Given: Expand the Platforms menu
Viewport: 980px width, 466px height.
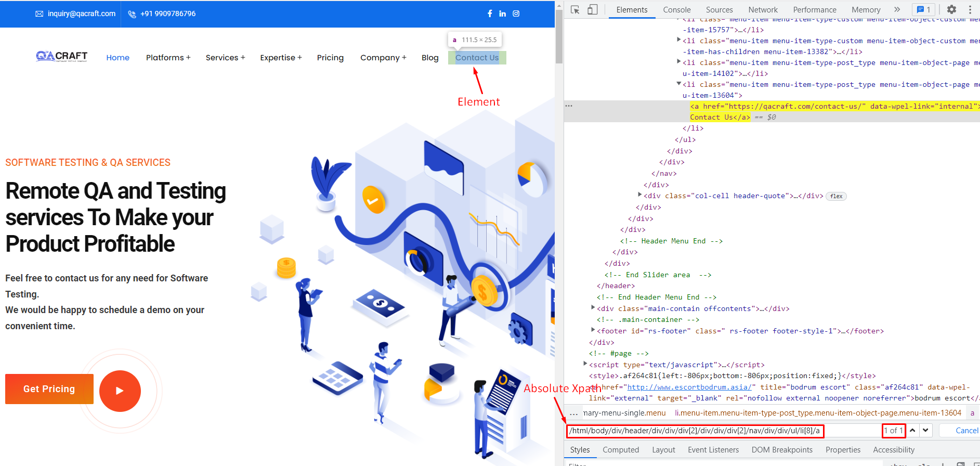Looking at the screenshot, I should (168, 58).
